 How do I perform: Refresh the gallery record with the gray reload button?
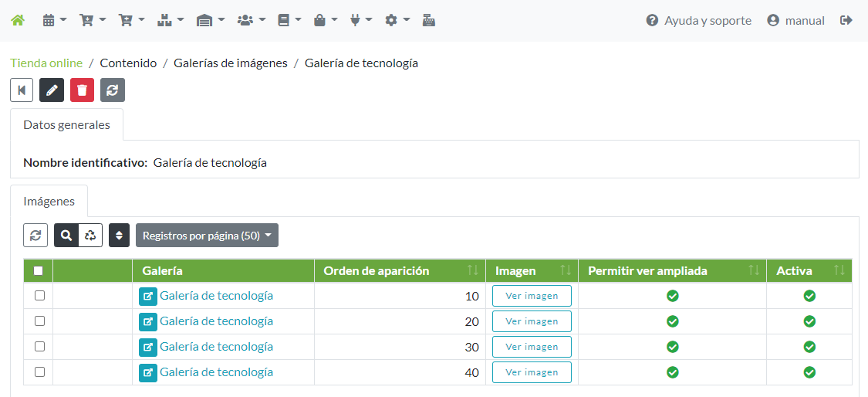pyautogui.click(x=112, y=90)
